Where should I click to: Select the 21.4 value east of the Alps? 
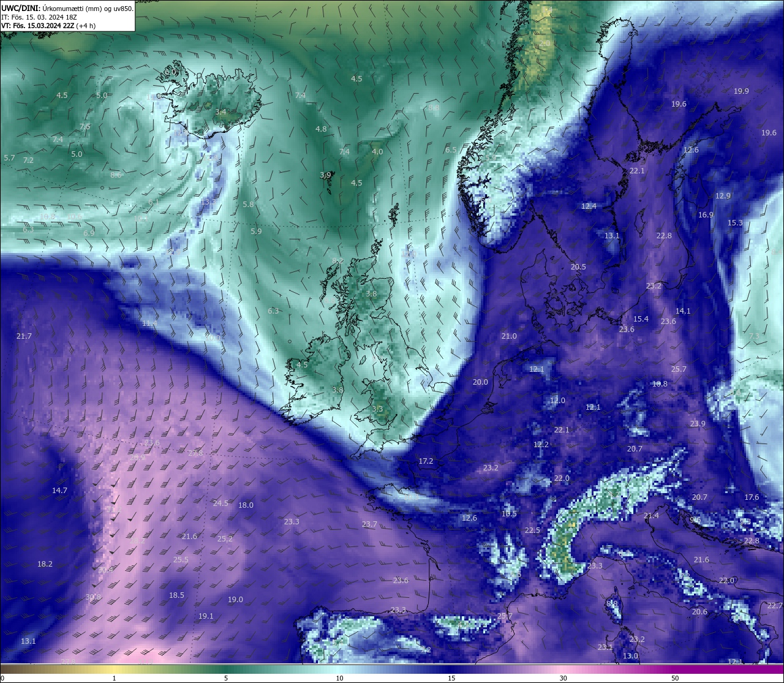[x=651, y=516]
